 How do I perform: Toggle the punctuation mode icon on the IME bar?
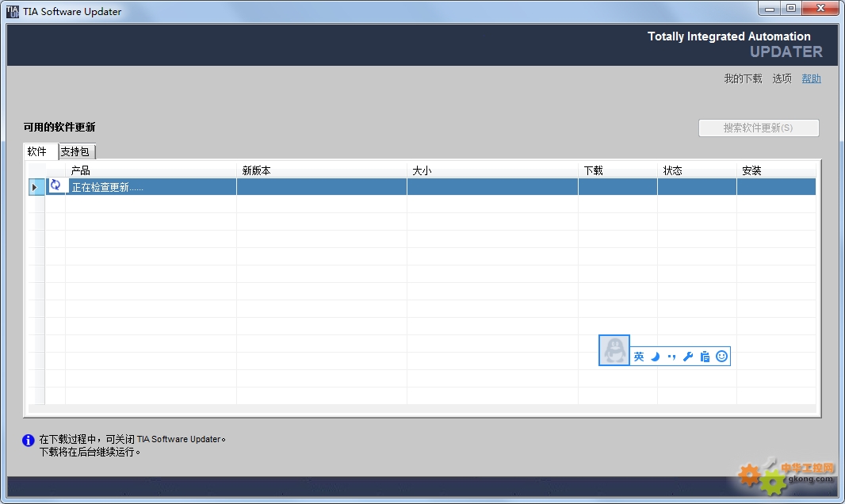[671, 357]
